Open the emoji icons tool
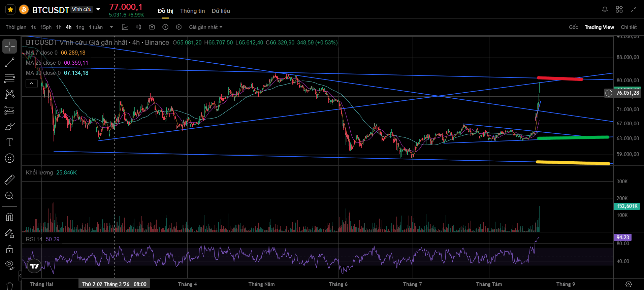This screenshot has height=290, width=644. click(10, 158)
